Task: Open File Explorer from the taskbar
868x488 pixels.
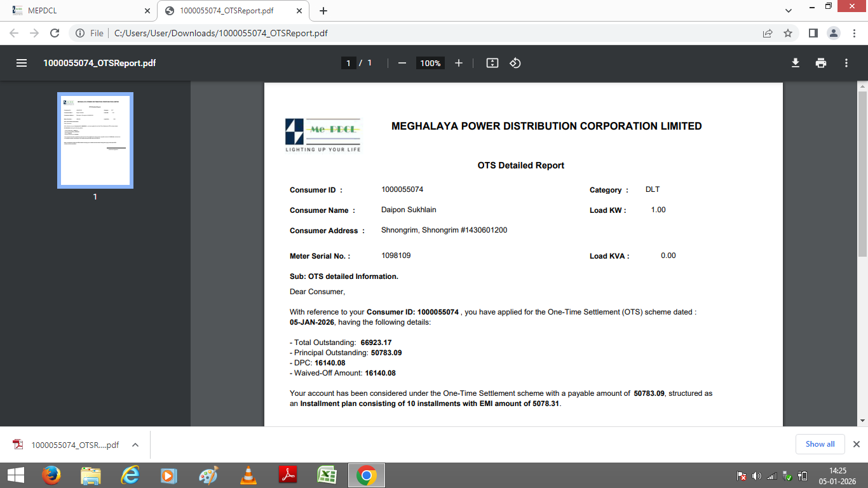Action: coord(91,475)
